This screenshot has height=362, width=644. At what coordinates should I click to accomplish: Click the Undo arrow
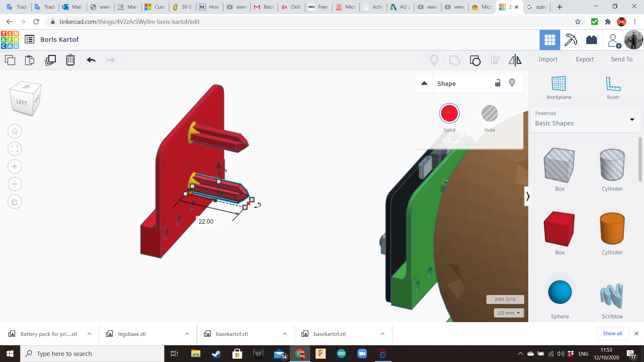pos(91,60)
